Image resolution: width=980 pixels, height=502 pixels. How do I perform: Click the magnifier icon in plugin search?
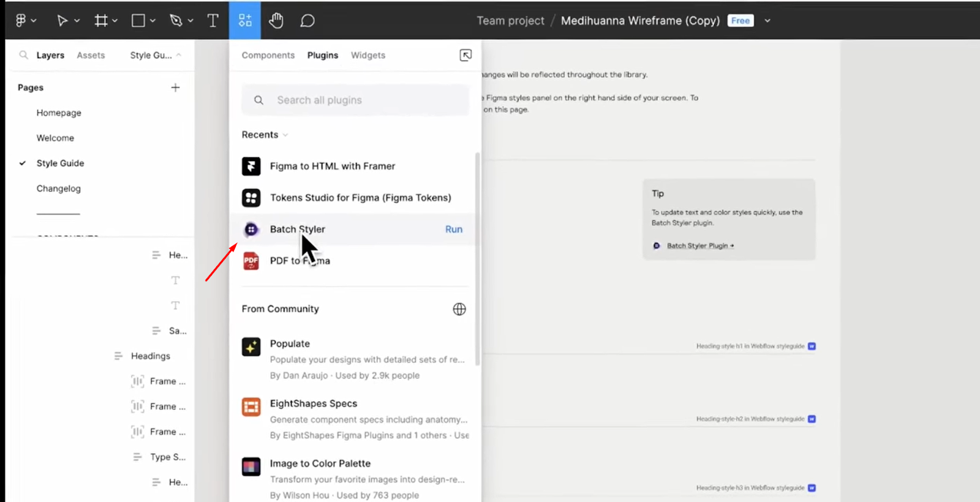[258, 100]
